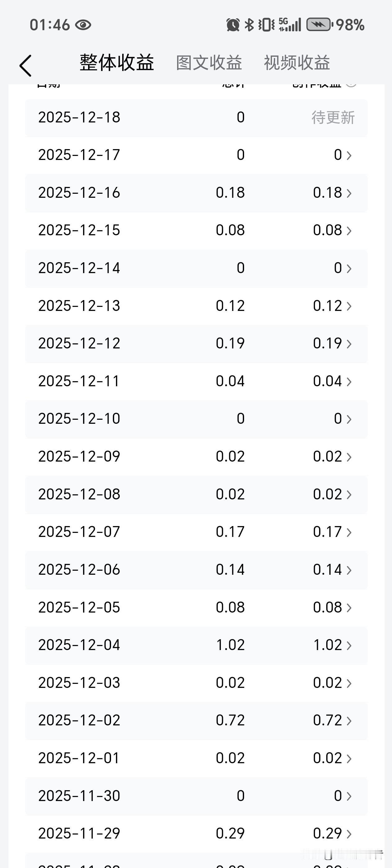Open the 2025-12-12 chevron arrow
392x868 pixels.
[x=349, y=344]
